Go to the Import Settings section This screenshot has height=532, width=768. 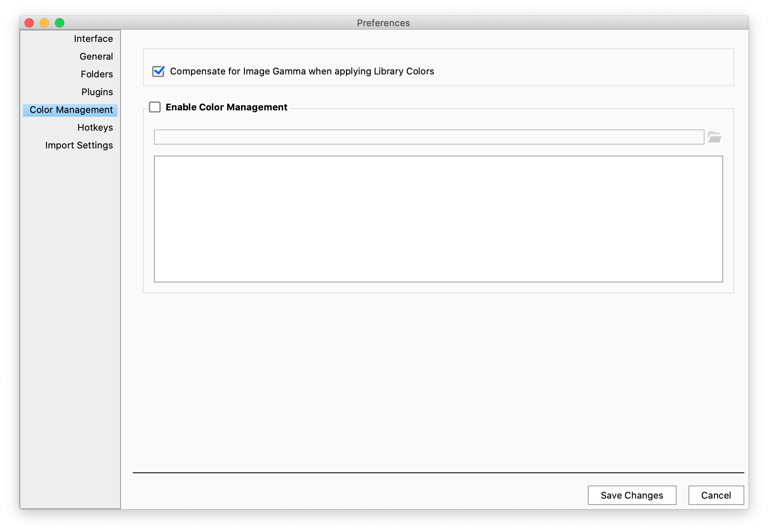pos(79,145)
